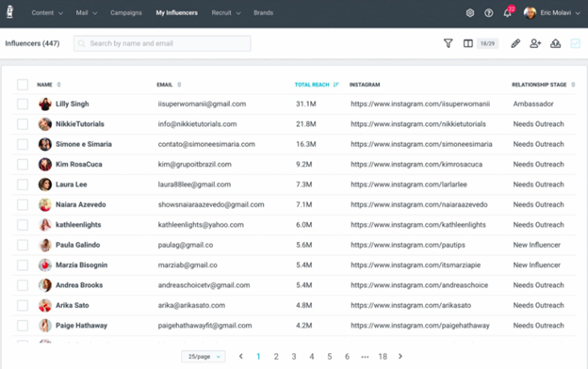Toggle select-all checkbox in header

tap(23, 85)
